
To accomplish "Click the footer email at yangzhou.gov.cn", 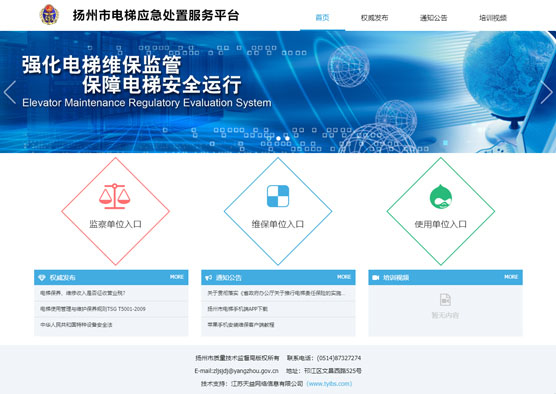I will point(237,371).
